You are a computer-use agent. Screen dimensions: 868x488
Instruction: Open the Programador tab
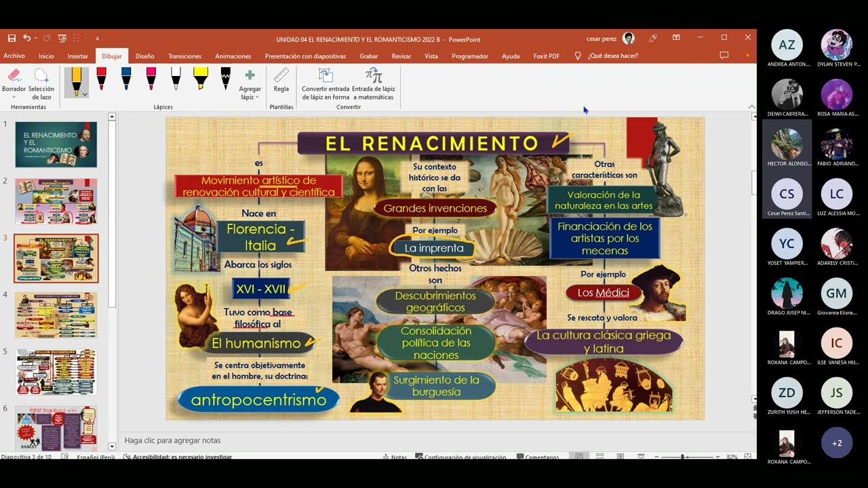coord(470,56)
